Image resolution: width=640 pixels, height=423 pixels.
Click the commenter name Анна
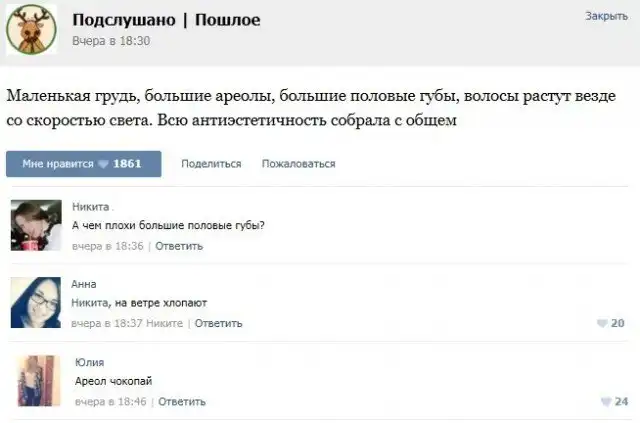pyautogui.click(x=84, y=284)
